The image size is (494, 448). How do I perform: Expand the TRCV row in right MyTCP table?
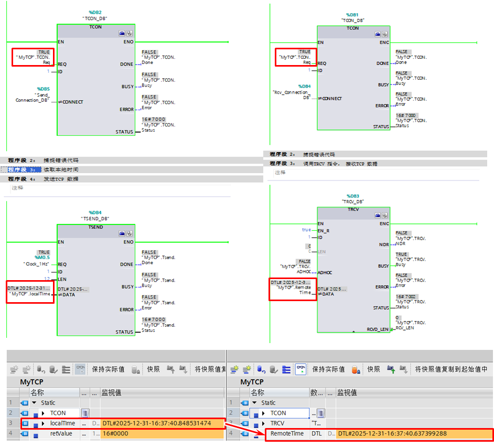(263, 423)
